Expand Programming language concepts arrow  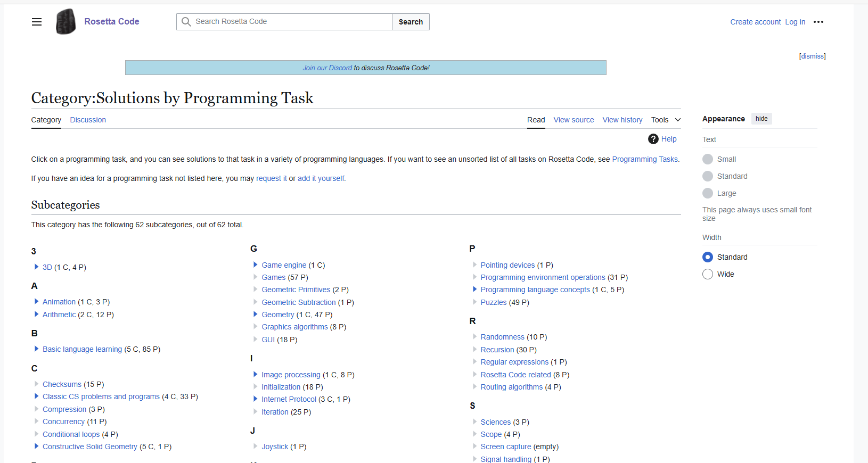pos(474,289)
